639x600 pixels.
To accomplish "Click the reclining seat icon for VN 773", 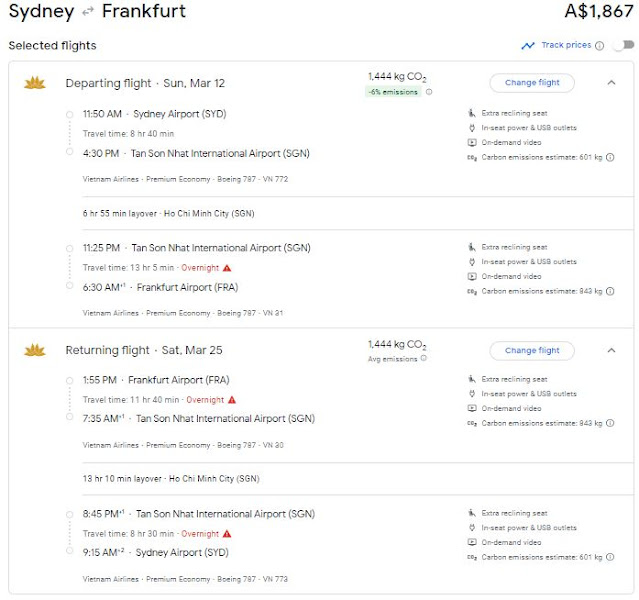I will coord(472,513).
